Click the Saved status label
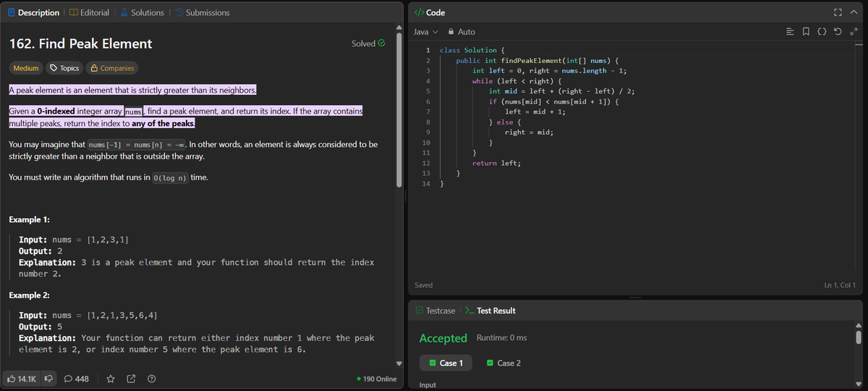 pos(424,285)
